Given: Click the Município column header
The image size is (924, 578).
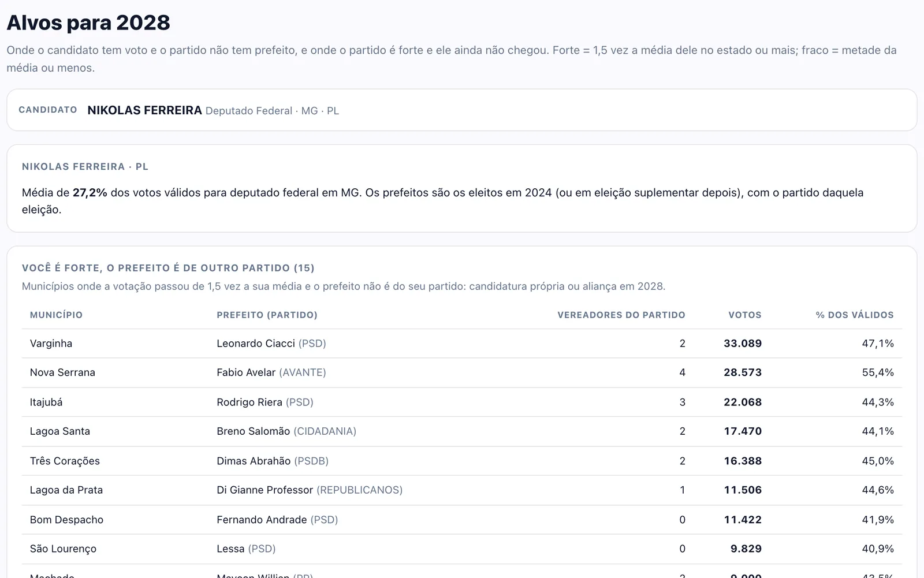Looking at the screenshot, I should click(56, 315).
